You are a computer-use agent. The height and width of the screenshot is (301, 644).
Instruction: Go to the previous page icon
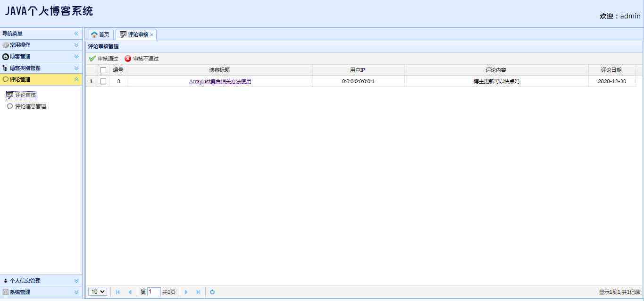click(x=130, y=292)
